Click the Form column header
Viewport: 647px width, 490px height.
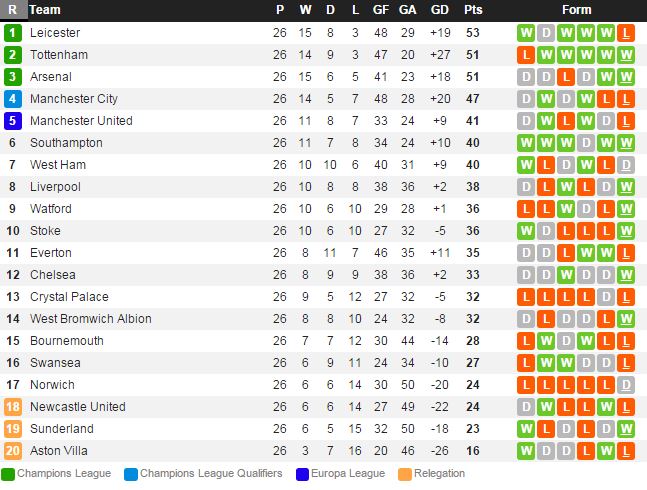point(576,10)
